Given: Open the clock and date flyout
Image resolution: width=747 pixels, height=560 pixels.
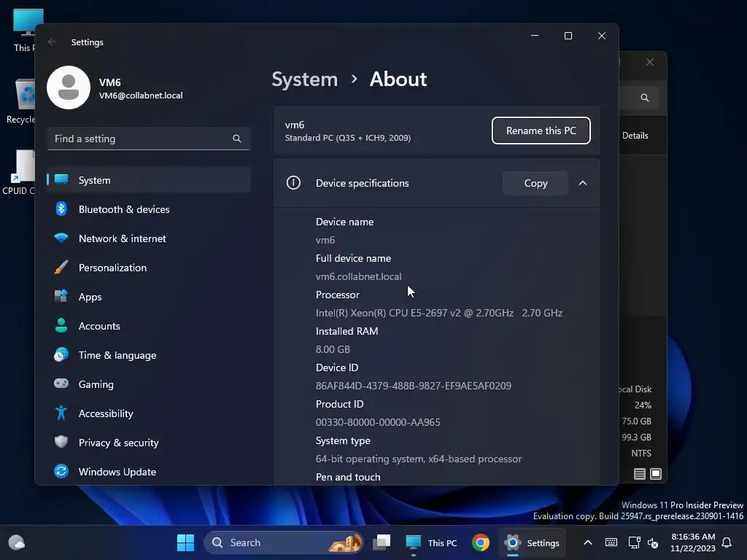Looking at the screenshot, I should [x=693, y=542].
